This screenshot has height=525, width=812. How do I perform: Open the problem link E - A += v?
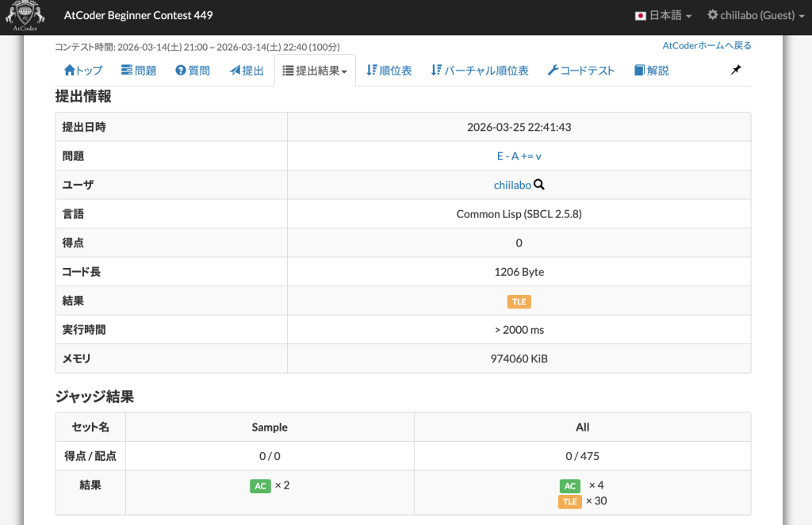point(519,156)
